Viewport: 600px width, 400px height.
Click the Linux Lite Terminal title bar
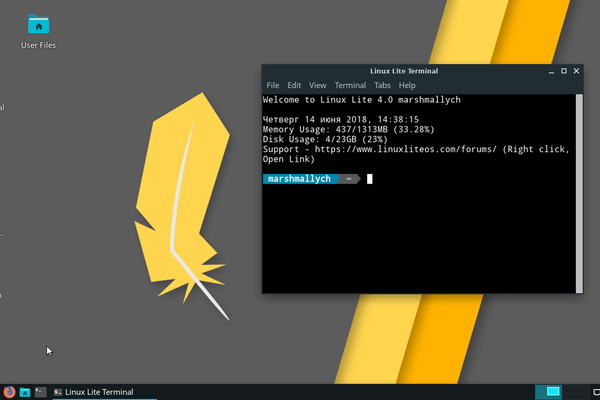pos(404,71)
